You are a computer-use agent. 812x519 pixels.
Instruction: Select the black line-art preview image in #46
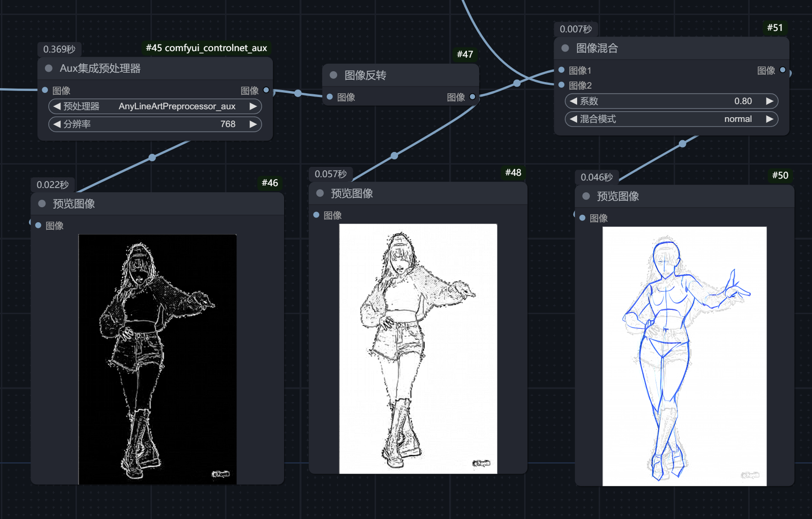[158, 359]
